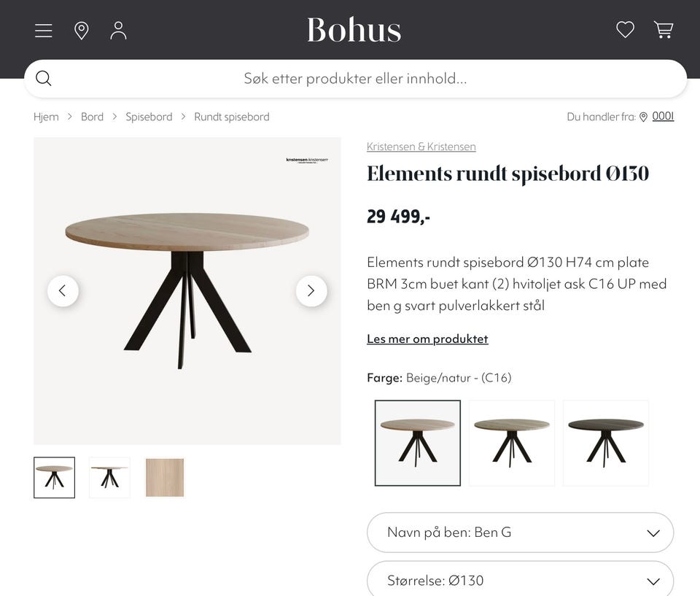Open the wishlist heart icon
This screenshot has width=700, height=596.
tap(625, 30)
